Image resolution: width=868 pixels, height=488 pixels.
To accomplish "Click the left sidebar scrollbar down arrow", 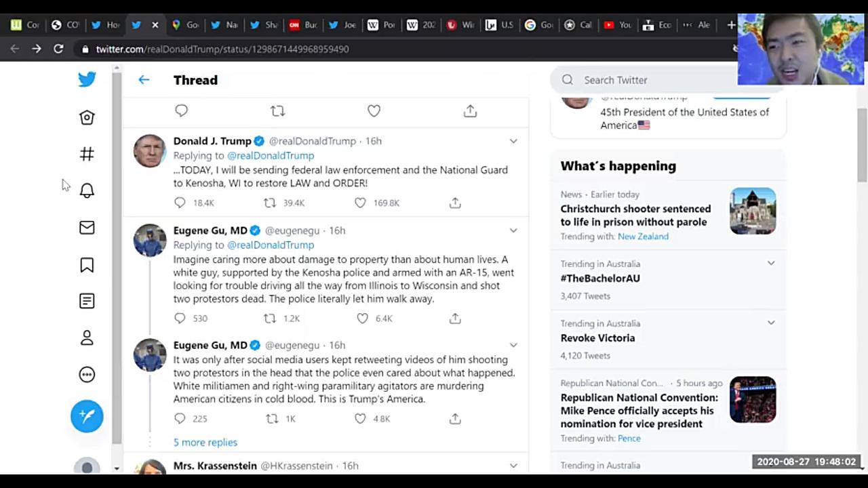I will tap(117, 468).
